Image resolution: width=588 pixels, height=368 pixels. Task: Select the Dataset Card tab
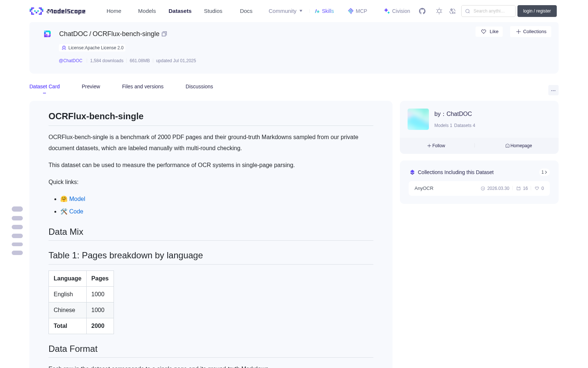44,86
